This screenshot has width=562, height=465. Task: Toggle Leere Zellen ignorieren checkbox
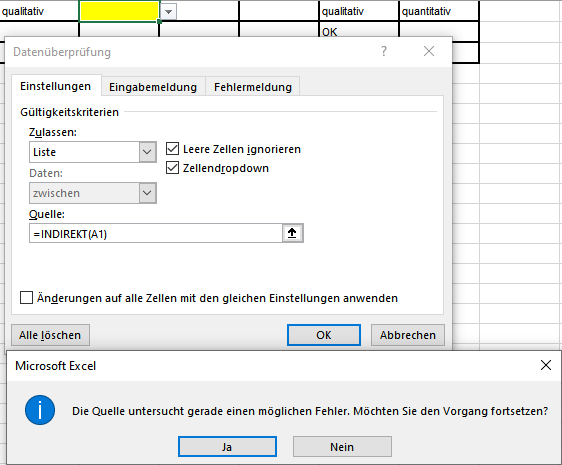[172, 148]
